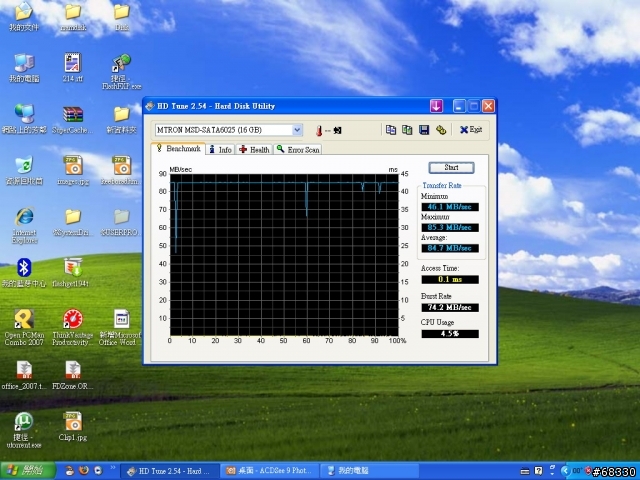The height and width of the screenshot is (480, 640).
Task: Select the new Microsoft Office Word document icon
Action: [122, 327]
